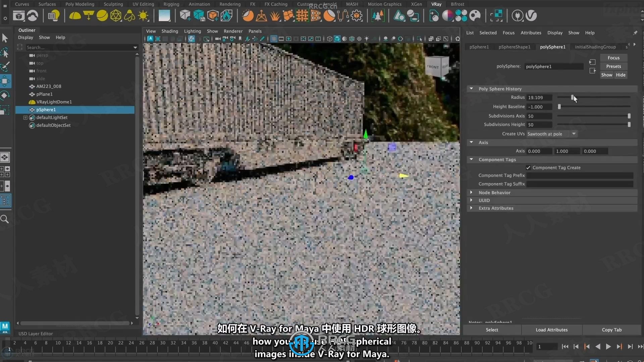This screenshot has width=644, height=362.
Task: Select the arrow Select tool
Action: point(5,38)
